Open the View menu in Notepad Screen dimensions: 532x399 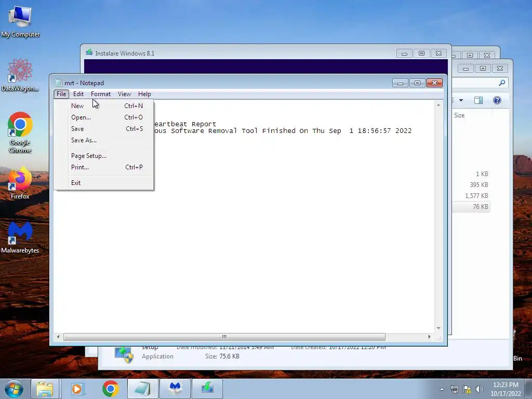pos(124,94)
